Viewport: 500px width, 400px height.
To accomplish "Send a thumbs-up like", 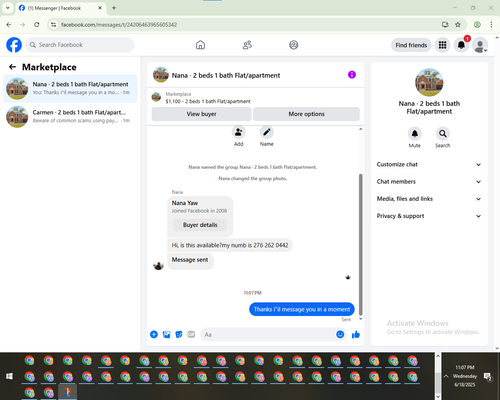I will [356, 334].
